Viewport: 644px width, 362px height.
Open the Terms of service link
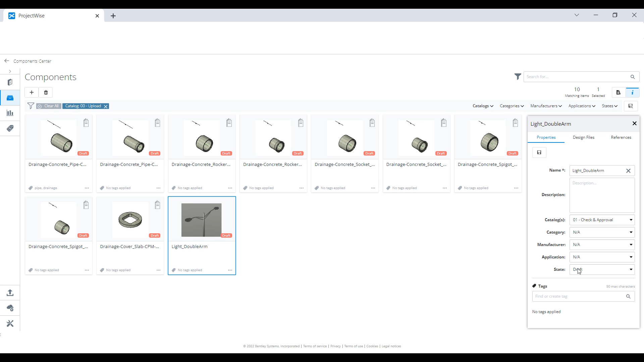tap(315, 346)
